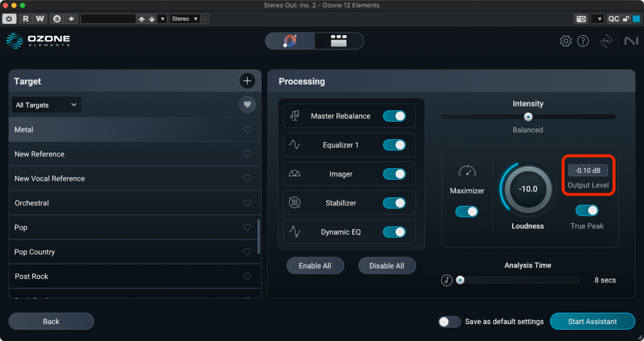Enable Save as default settings toggle
Image resolution: width=644 pixels, height=341 pixels.
450,322
